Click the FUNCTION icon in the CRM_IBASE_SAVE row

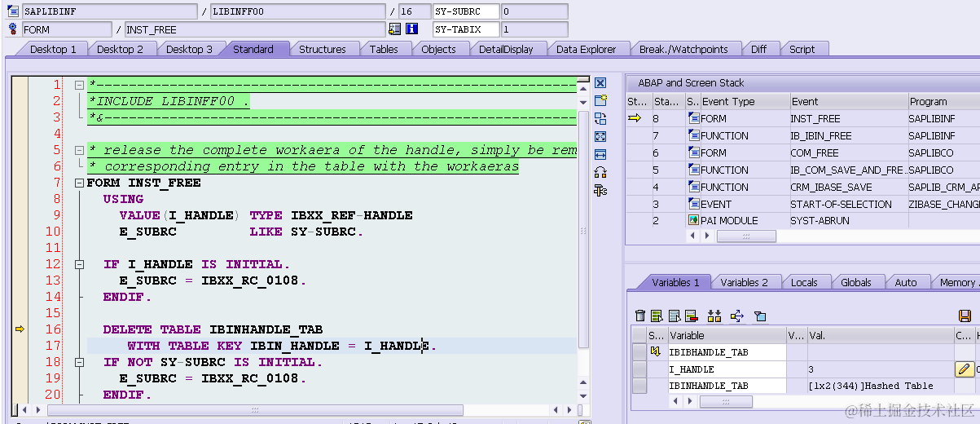694,187
